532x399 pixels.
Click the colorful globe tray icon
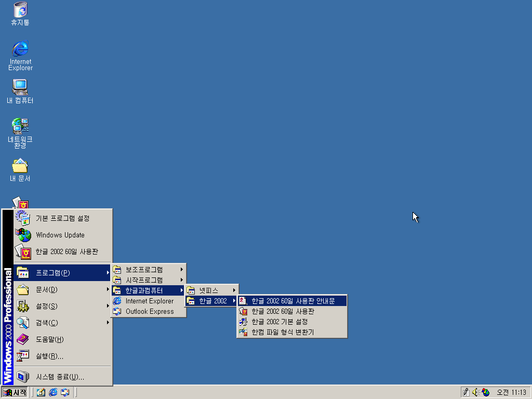486,392
